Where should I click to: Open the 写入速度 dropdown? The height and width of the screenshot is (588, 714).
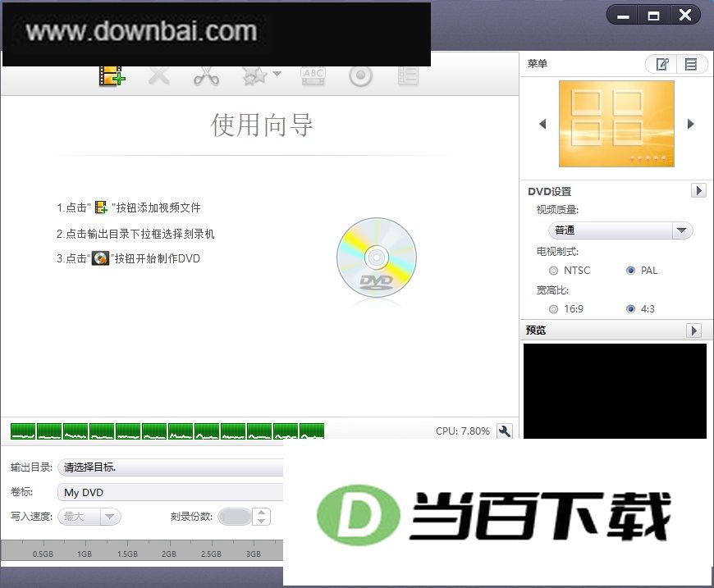[x=89, y=517]
